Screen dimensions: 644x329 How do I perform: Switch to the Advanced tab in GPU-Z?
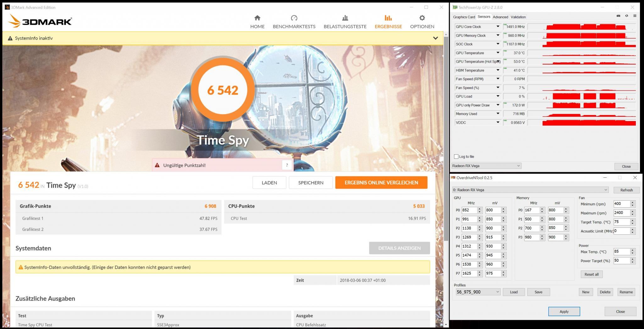point(500,17)
